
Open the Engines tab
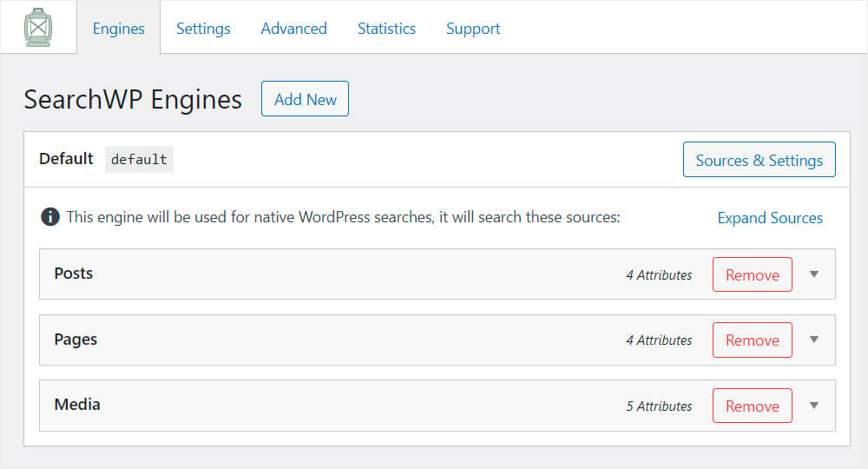tap(118, 29)
